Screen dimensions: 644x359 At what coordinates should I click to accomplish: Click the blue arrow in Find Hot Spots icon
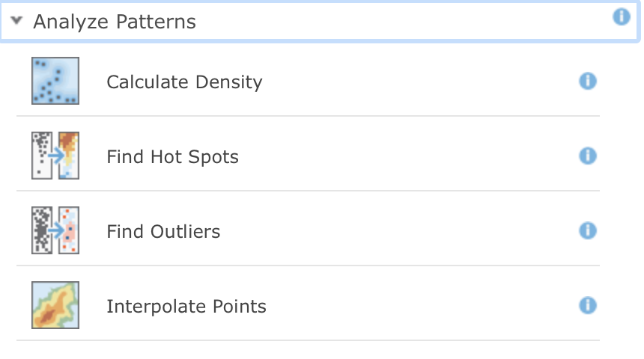click(56, 156)
